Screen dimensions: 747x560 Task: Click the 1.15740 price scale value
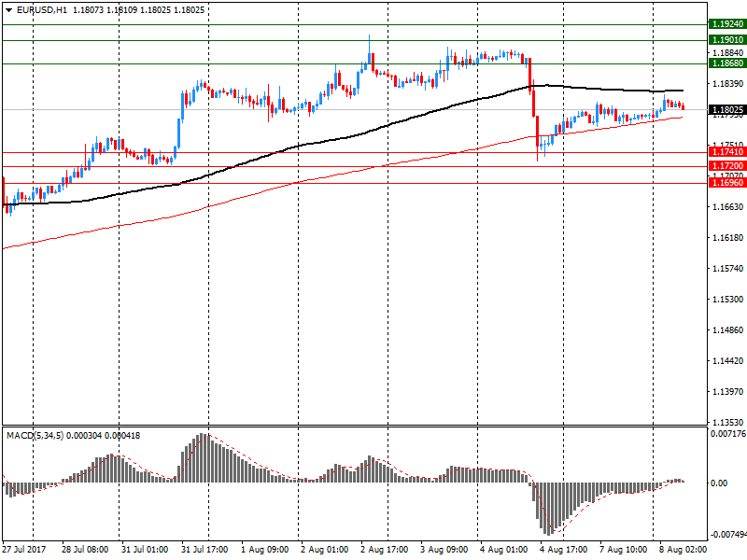click(727, 269)
